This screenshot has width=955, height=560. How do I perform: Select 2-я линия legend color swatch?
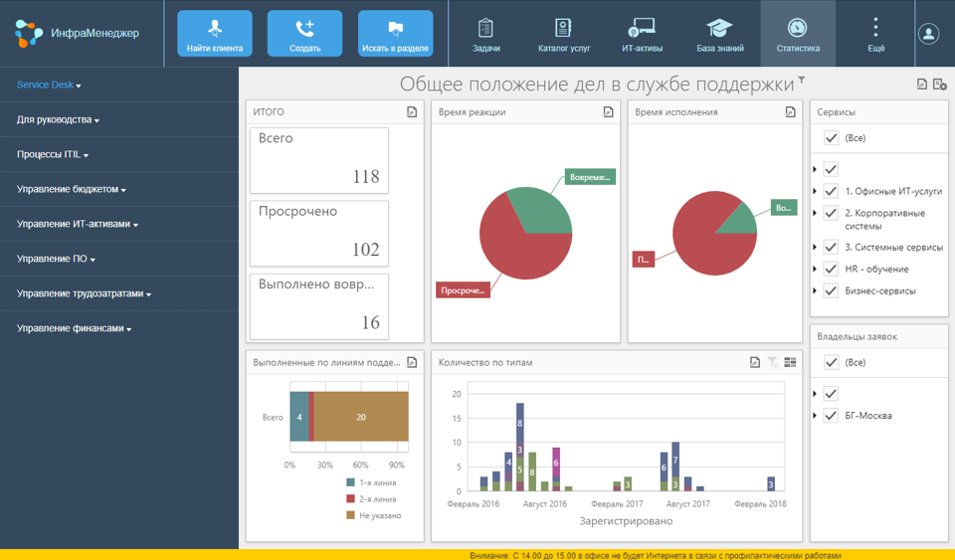pos(350,499)
